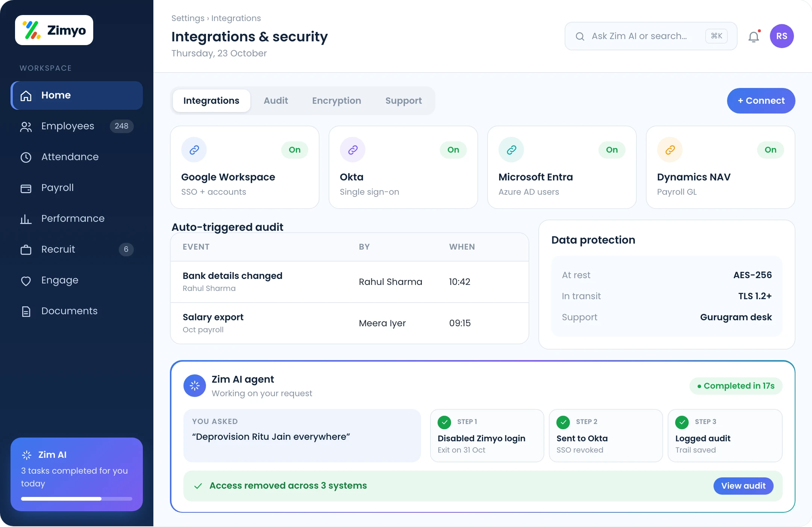Go to Home in sidebar
812x527 pixels.
coord(77,95)
